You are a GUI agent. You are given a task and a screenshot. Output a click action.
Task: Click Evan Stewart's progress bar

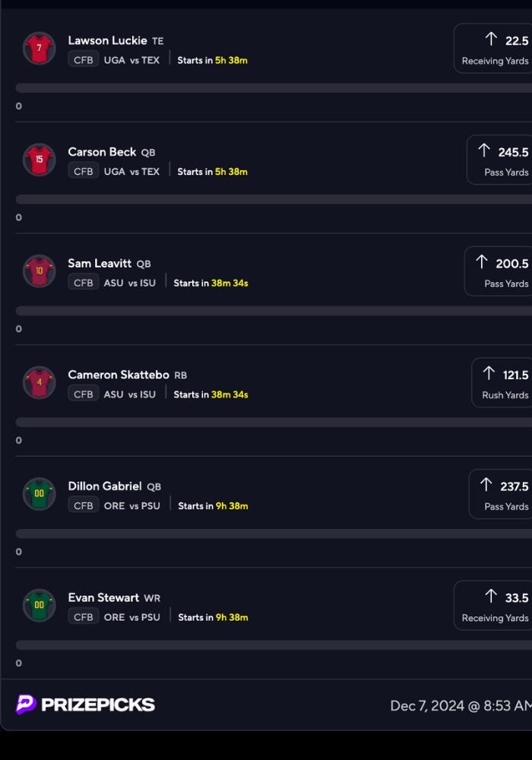click(x=274, y=645)
